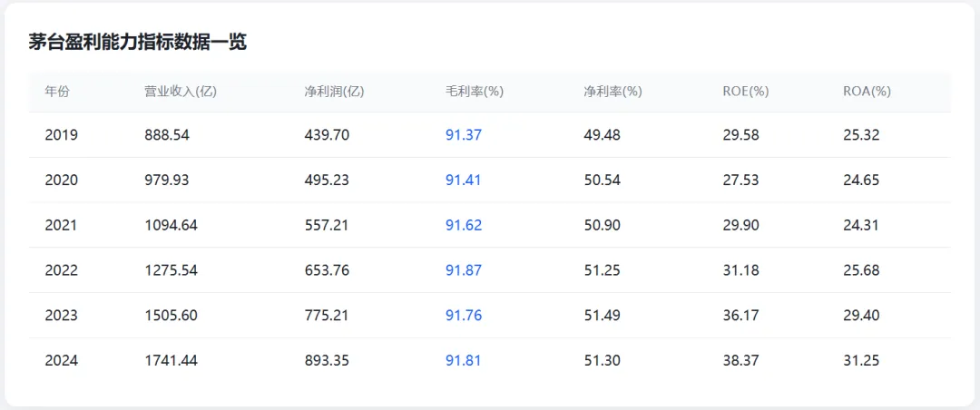Screen dimensions: 980x410
Task: Click the 2024 revenue cell 1741.44
Action: tap(171, 361)
